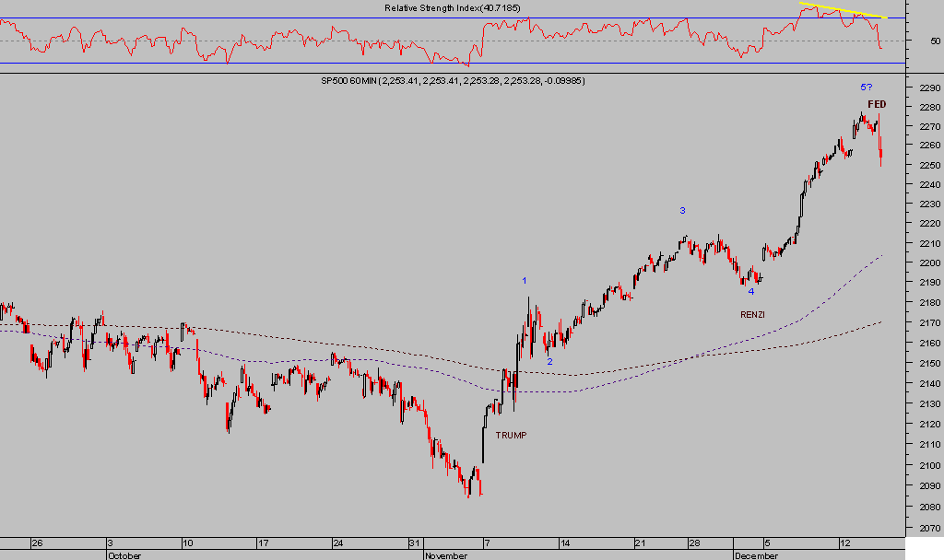
Task: Click the blue wave 3 label
Action: point(682,211)
